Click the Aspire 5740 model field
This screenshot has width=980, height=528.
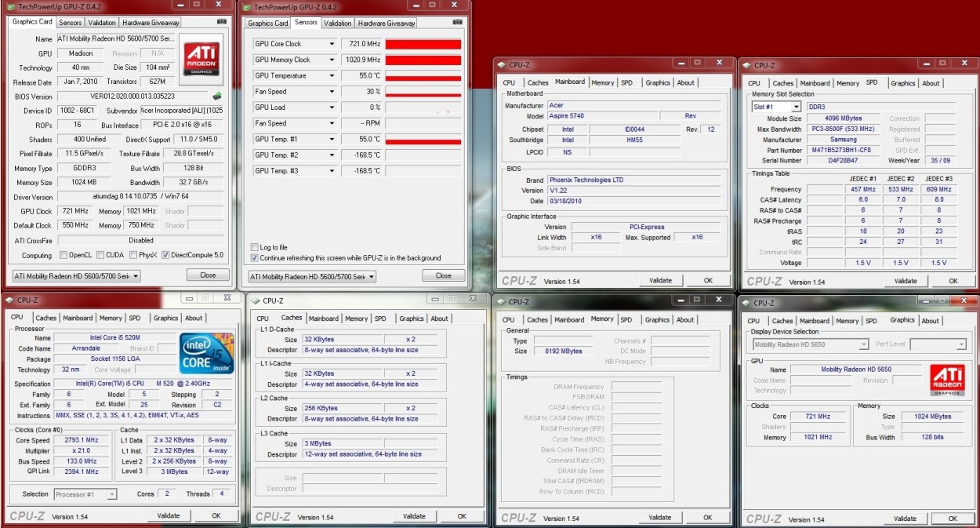click(601, 115)
